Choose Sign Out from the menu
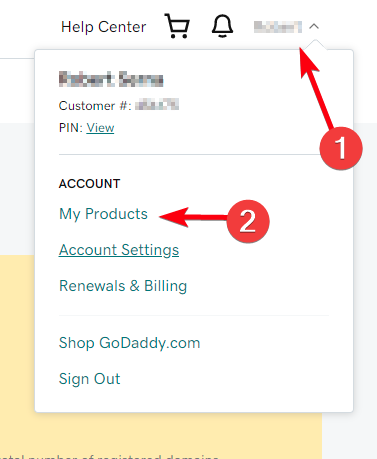 [89, 379]
